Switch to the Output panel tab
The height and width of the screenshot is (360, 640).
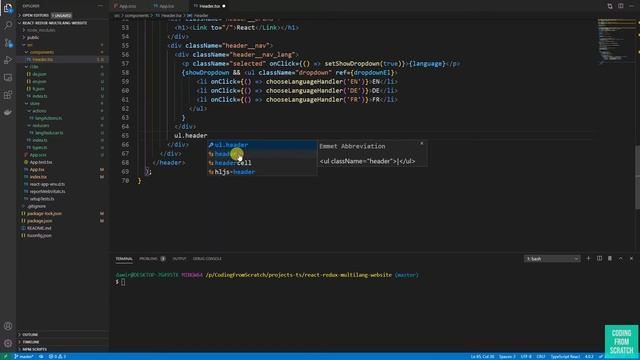[179, 259]
